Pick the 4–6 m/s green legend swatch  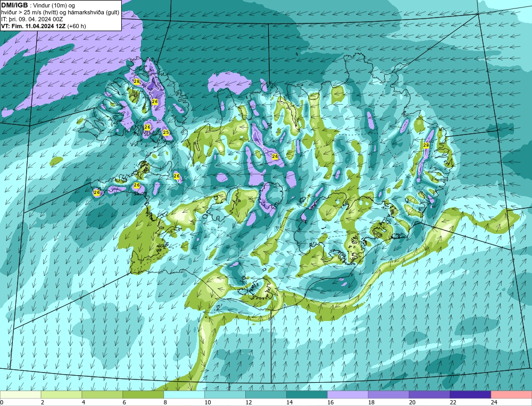(102, 395)
